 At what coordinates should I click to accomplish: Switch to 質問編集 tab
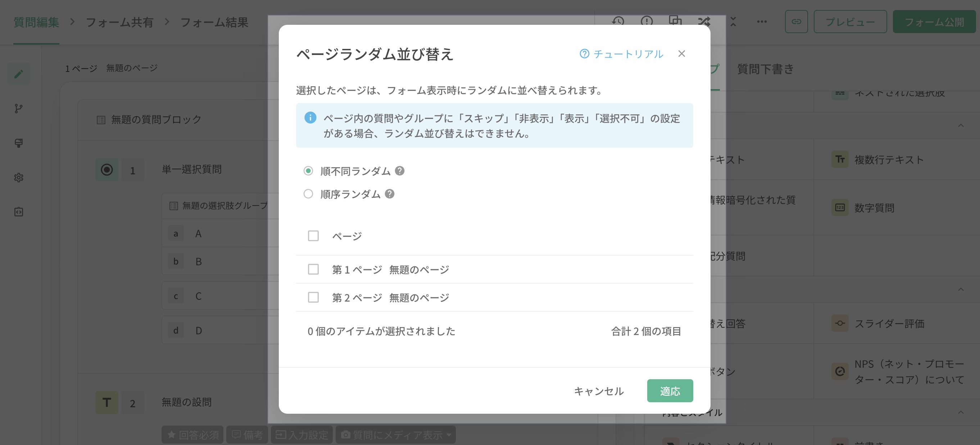36,22
